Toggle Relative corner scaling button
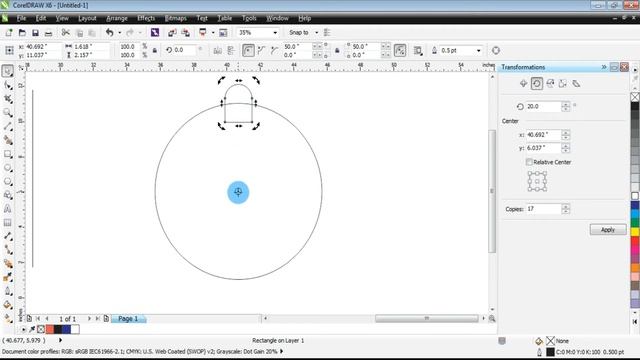 pos(400,51)
